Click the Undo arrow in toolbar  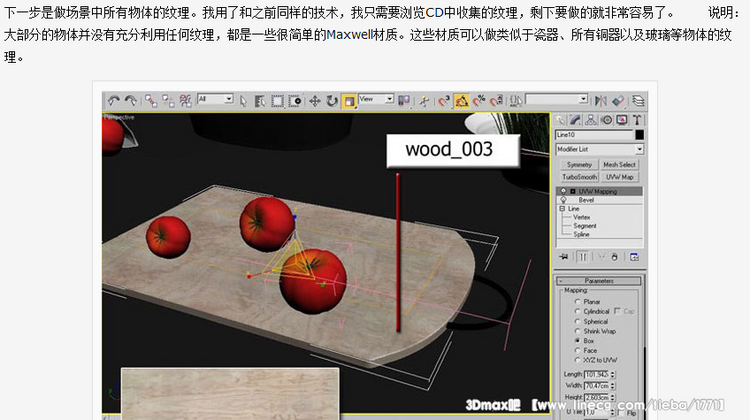coord(113,101)
